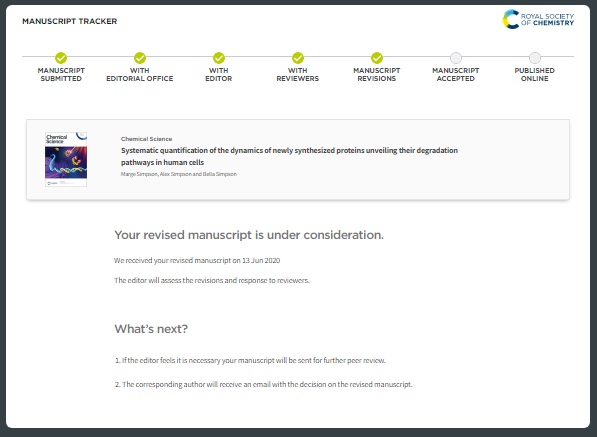The width and height of the screenshot is (597, 437).
Task: Select the Manuscript Revisions checkmark icon
Action: coord(377,58)
